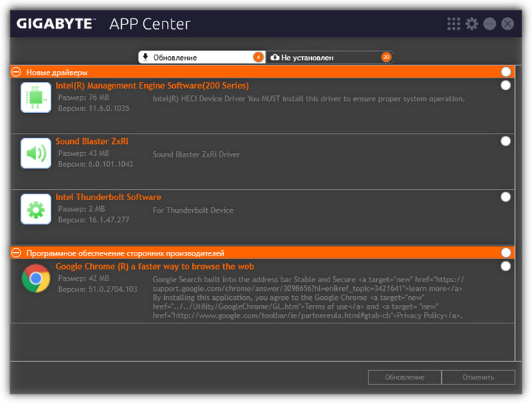Click the Intel HECI Device Driver description

pos(308,99)
